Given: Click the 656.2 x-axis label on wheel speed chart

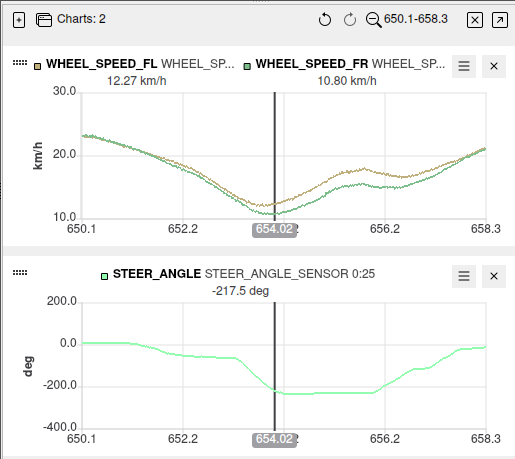Looking at the screenshot, I should (x=385, y=229).
